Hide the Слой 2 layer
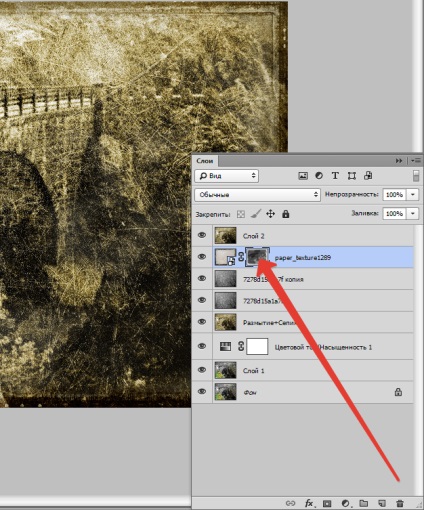This screenshot has width=424, height=510. coord(202,235)
